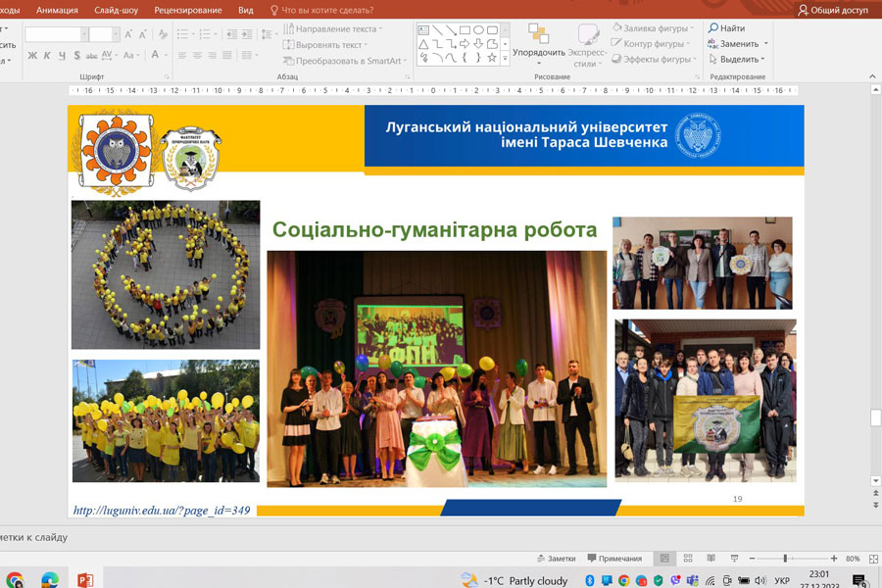The height and width of the screenshot is (588, 882).
Task: Switch to Reading view in status bar
Action: [711, 559]
